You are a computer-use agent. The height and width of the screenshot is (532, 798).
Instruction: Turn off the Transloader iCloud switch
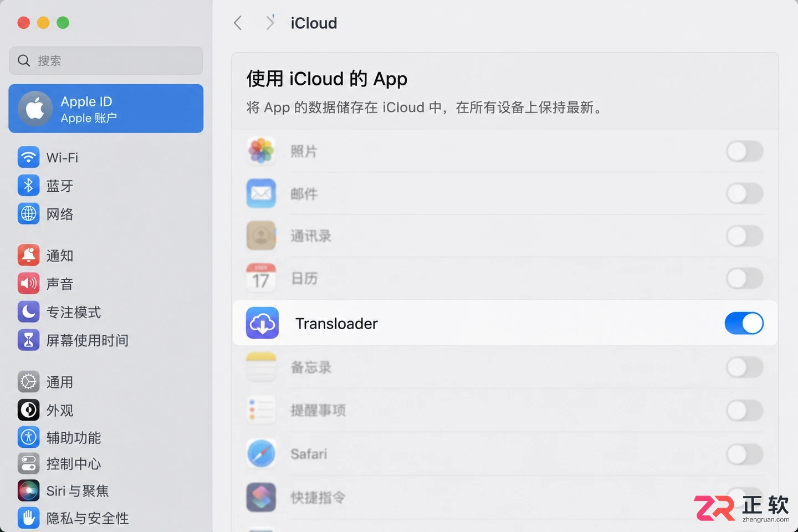[x=744, y=323]
